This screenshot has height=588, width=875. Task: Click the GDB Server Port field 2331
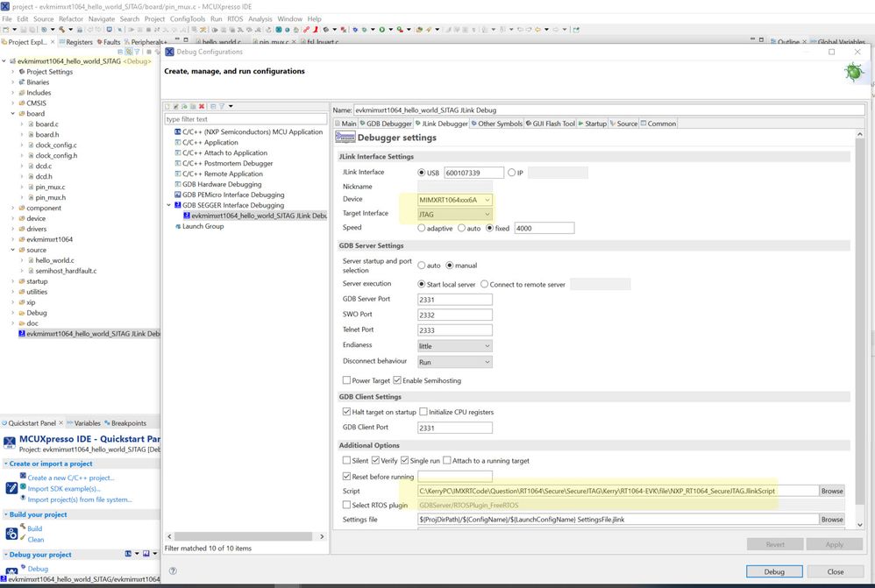click(x=455, y=300)
